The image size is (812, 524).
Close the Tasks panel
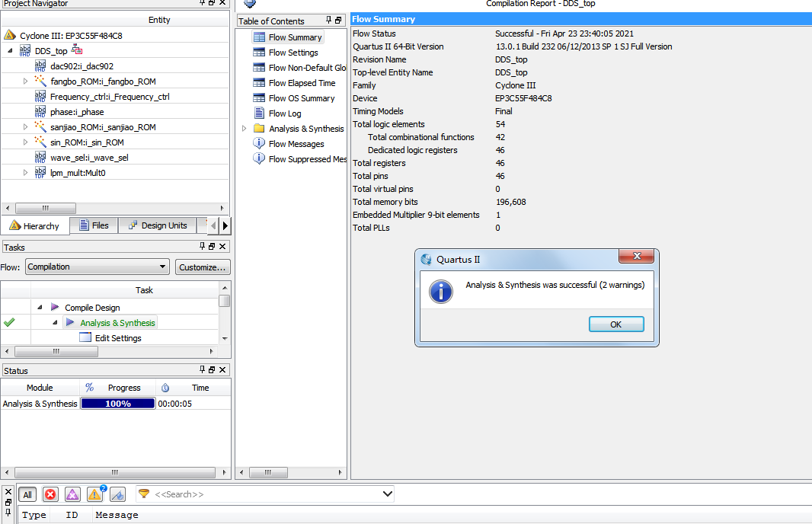click(x=222, y=247)
